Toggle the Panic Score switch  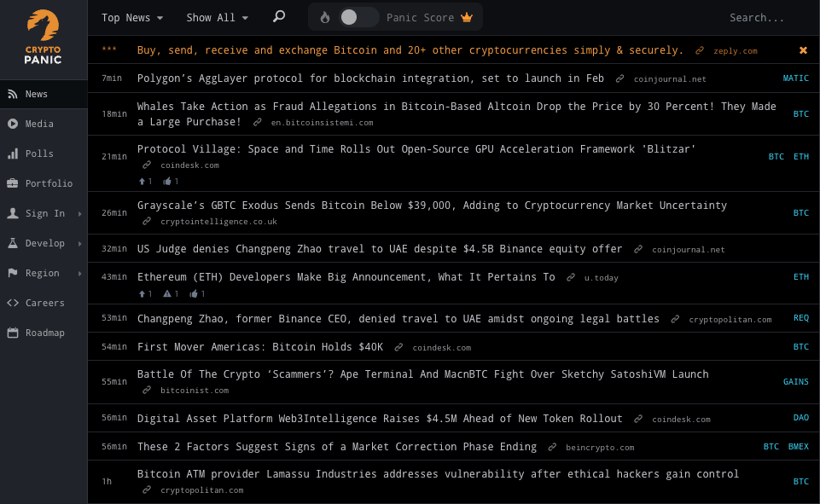click(x=358, y=18)
